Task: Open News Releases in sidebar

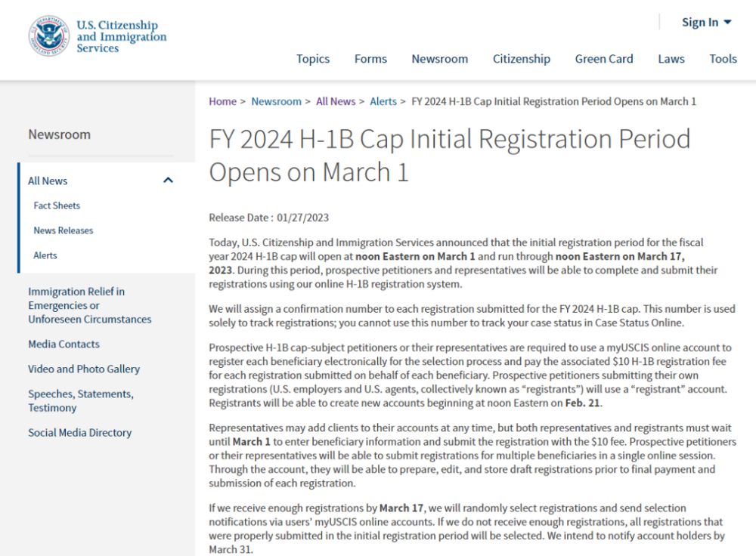Action: pyautogui.click(x=64, y=230)
